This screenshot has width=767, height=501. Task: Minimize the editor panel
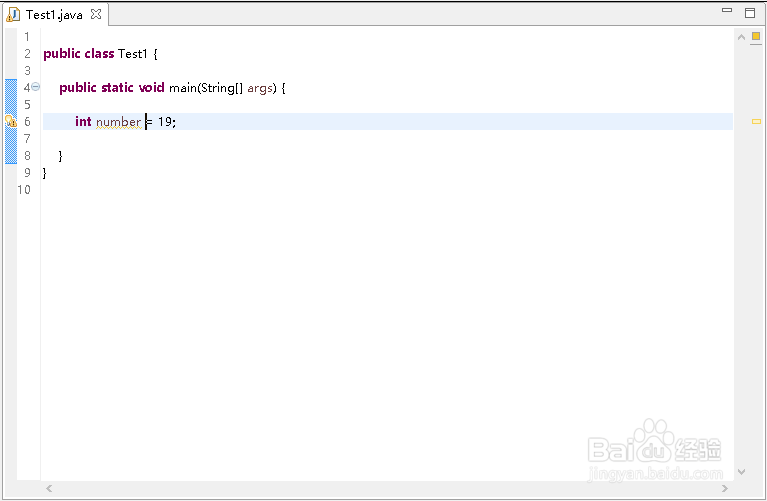pyautogui.click(x=728, y=11)
